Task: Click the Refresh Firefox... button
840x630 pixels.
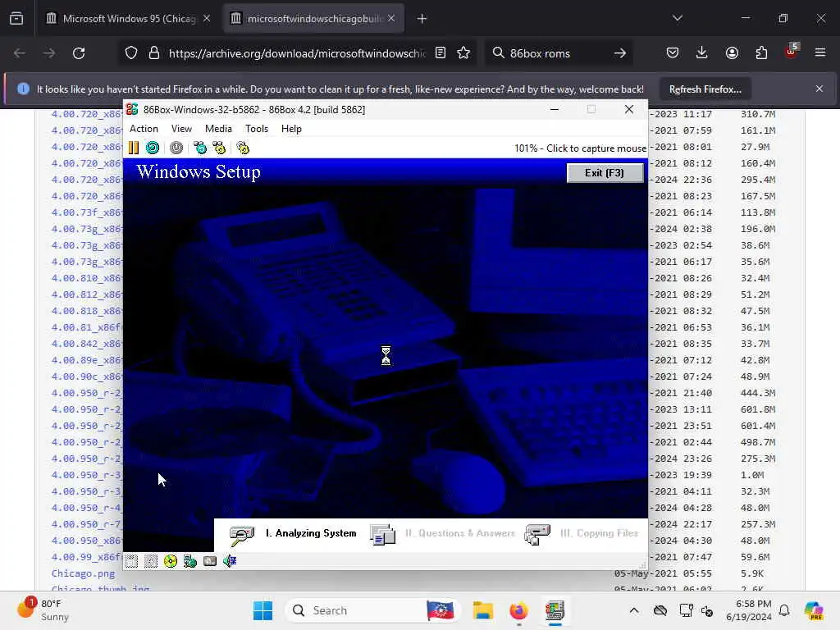Action: tap(705, 89)
